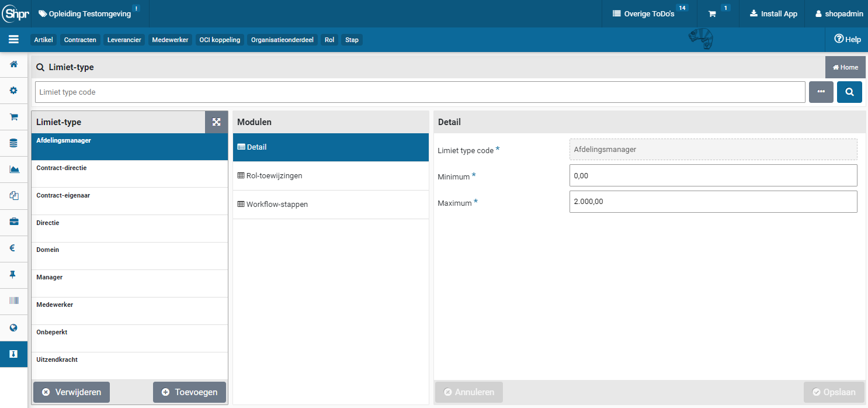Image resolution: width=868 pixels, height=408 pixels.
Task: Open the database stack sidebar icon
Action: (x=13, y=143)
